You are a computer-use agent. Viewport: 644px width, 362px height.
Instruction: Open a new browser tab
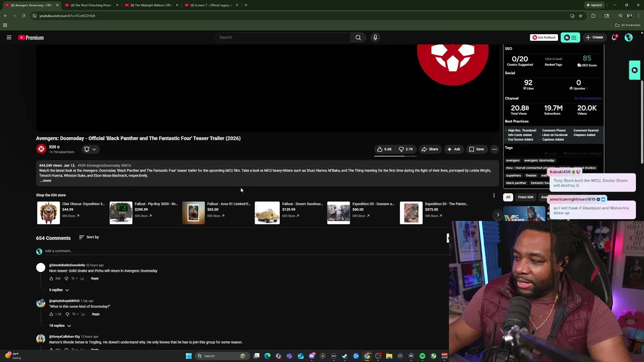[246, 5]
